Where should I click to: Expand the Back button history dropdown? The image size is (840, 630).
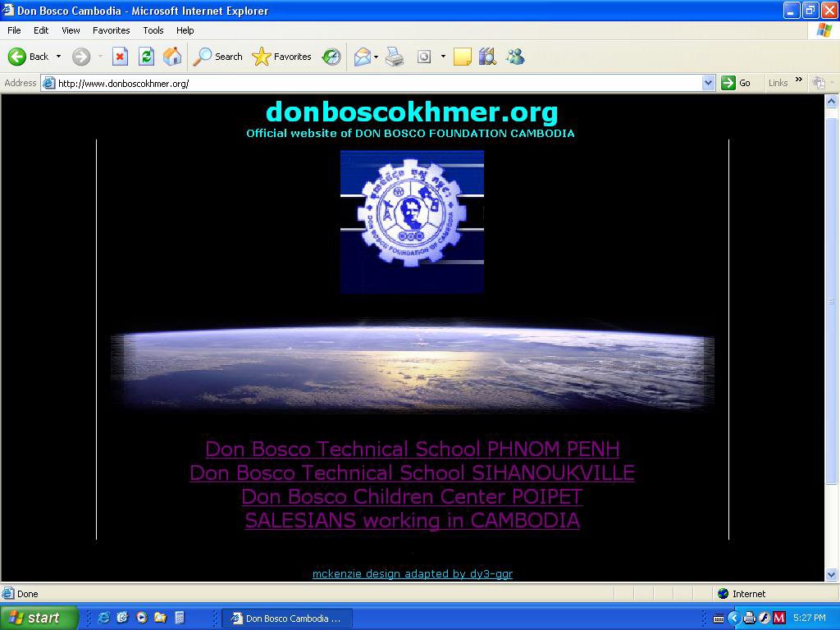pyautogui.click(x=58, y=57)
